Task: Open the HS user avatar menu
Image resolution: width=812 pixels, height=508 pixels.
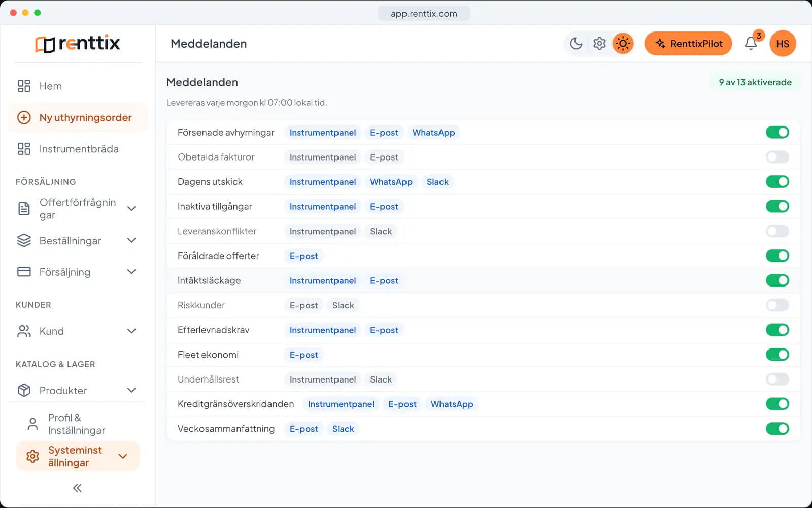Action: 783,44
